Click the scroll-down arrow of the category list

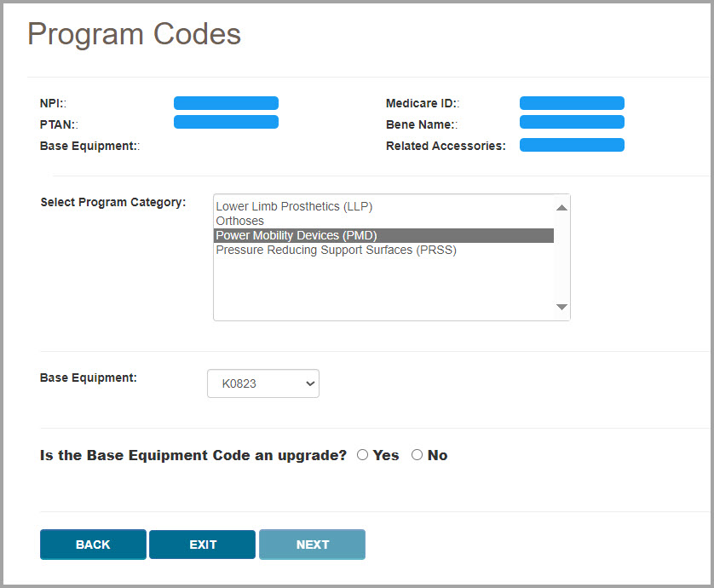561,307
